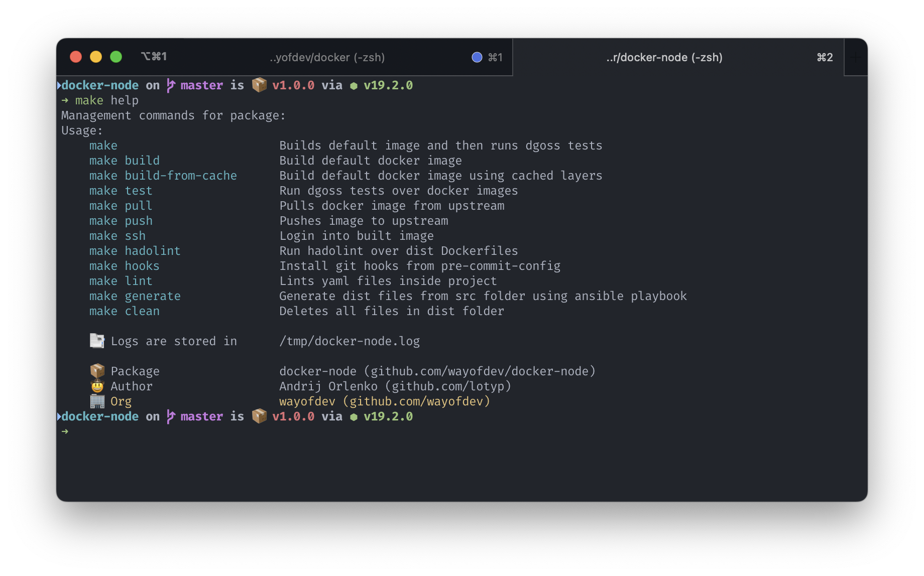
Task: Click 'Generate dist files from src folder' description
Action: point(483,296)
